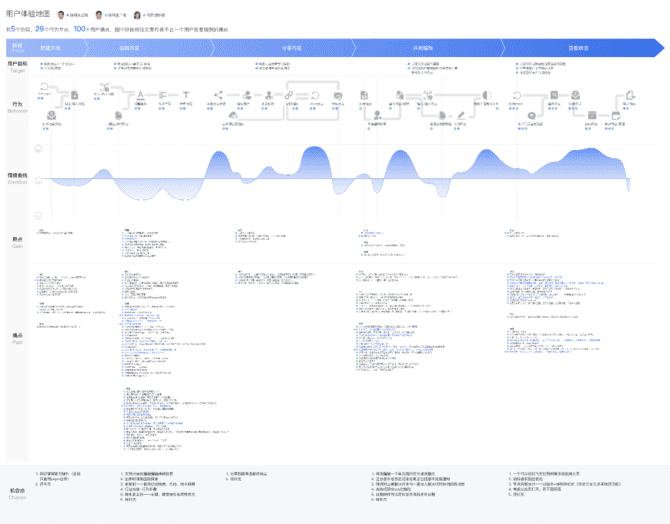Click the loop icon in the 新建文档 stage

(x=44, y=86)
